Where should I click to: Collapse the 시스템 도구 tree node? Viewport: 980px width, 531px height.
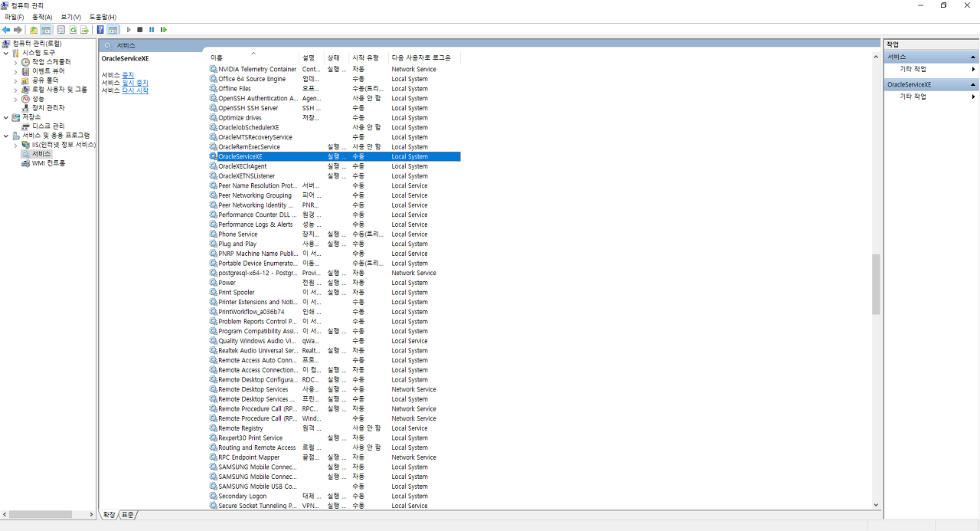click(6, 53)
